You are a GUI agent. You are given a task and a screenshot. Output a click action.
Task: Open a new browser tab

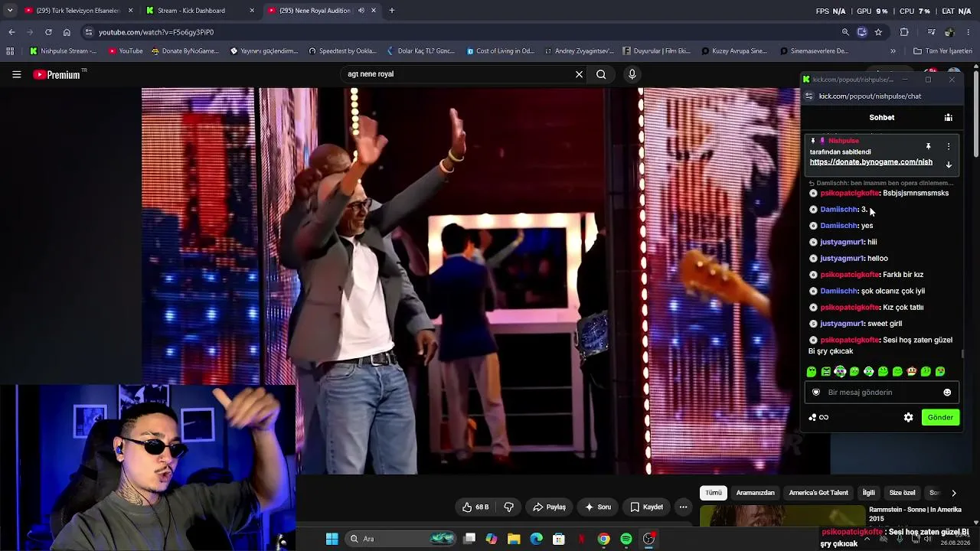coord(391,11)
